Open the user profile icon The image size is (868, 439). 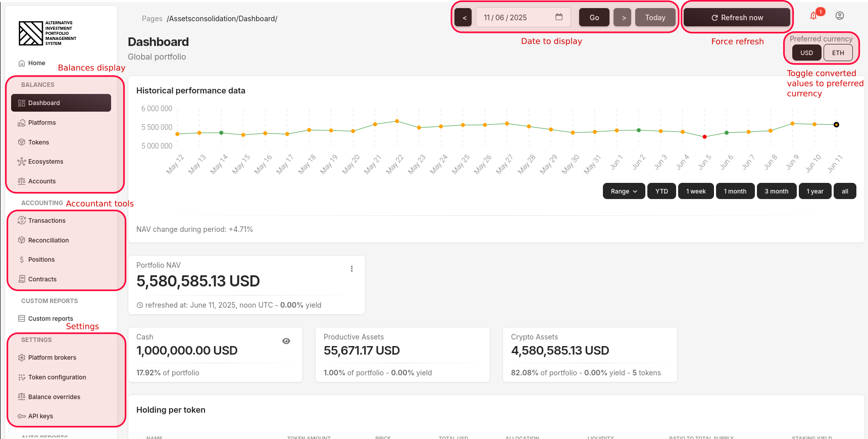click(x=840, y=16)
